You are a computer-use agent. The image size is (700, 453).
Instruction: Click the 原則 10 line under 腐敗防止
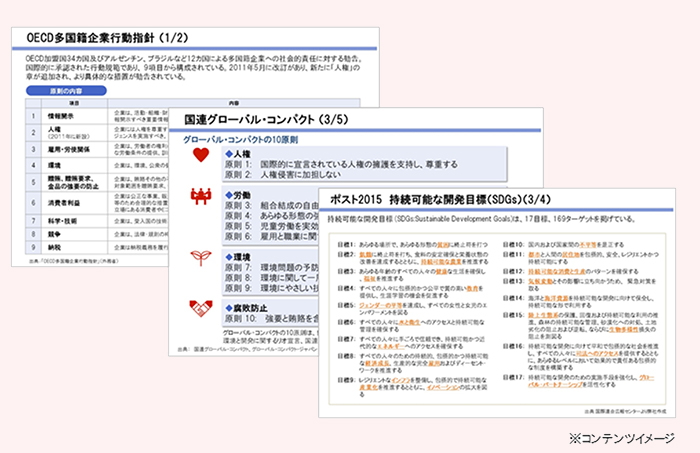(271, 318)
